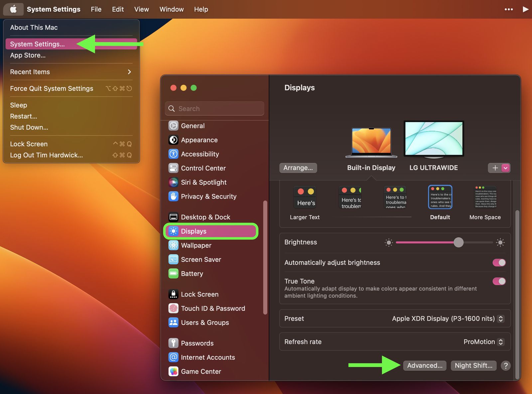Viewport: 532px width, 394px height.
Task: Choose Lock Screen from the Apple menu
Action: [x=29, y=144]
